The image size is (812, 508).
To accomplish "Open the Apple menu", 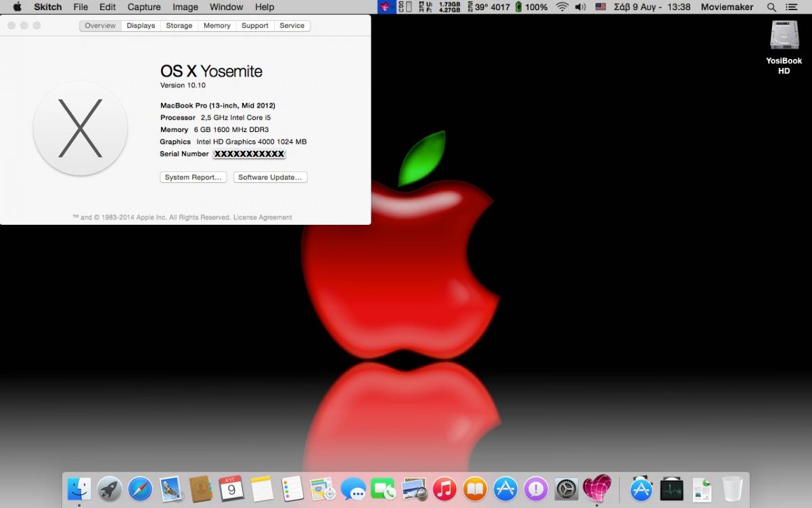I will click(17, 7).
